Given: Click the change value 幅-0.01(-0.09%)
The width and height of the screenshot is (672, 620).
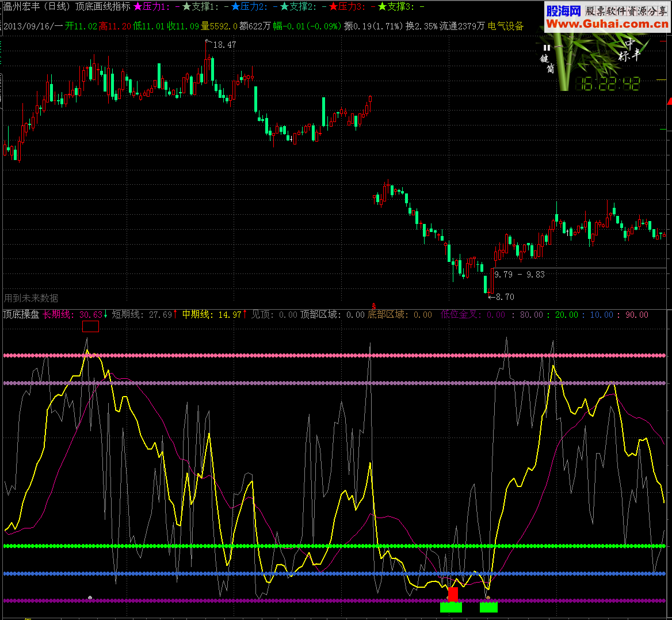Looking at the screenshot, I should coord(307,26).
